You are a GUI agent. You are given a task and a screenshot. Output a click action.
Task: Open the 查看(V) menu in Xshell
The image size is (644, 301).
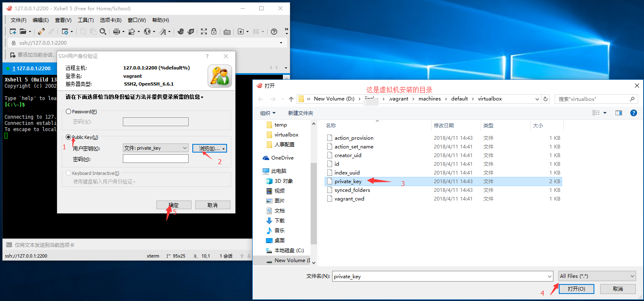click(63, 20)
